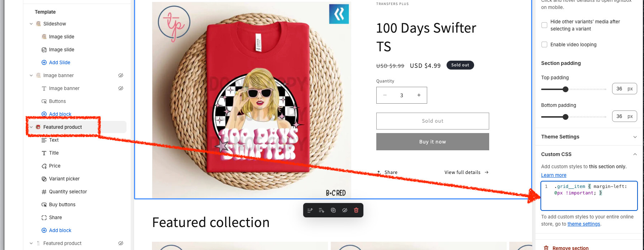Screen dimensions: 644x250
Task: Hide the section via the floating toolbar eye icon
Action: 345,211
